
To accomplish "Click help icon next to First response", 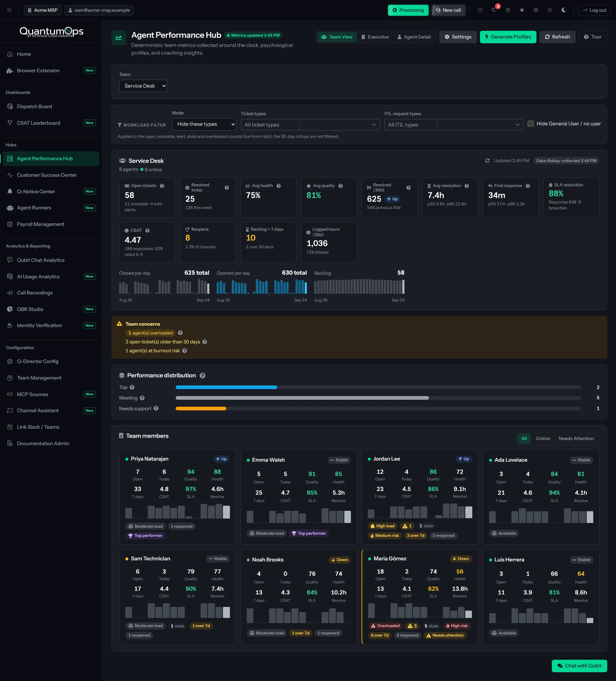I will tap(528, 186).
